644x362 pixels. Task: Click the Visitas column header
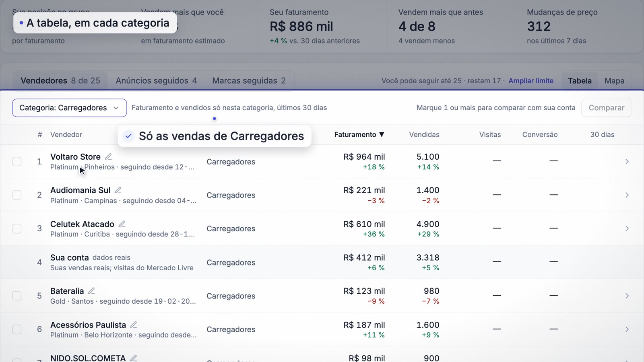[490, 135]
